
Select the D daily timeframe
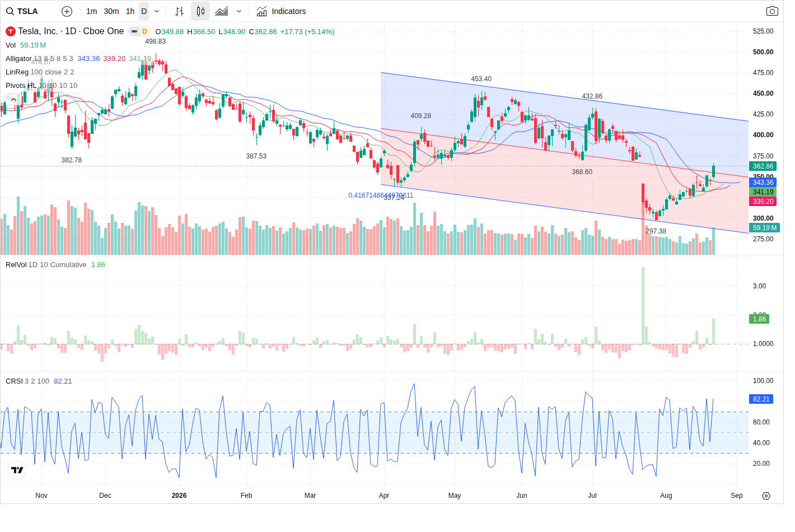(x=144, y=11)
